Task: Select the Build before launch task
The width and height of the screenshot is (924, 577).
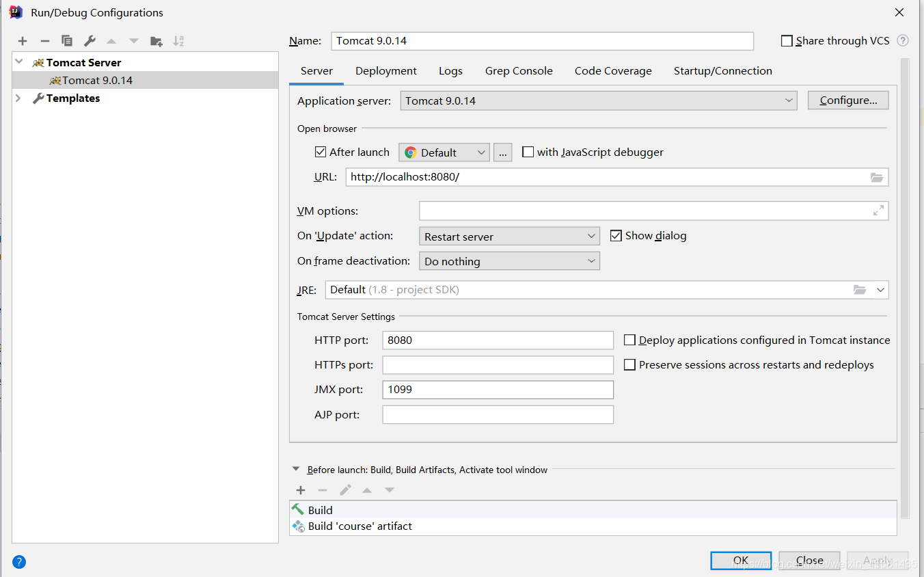Action: [593, 510]
